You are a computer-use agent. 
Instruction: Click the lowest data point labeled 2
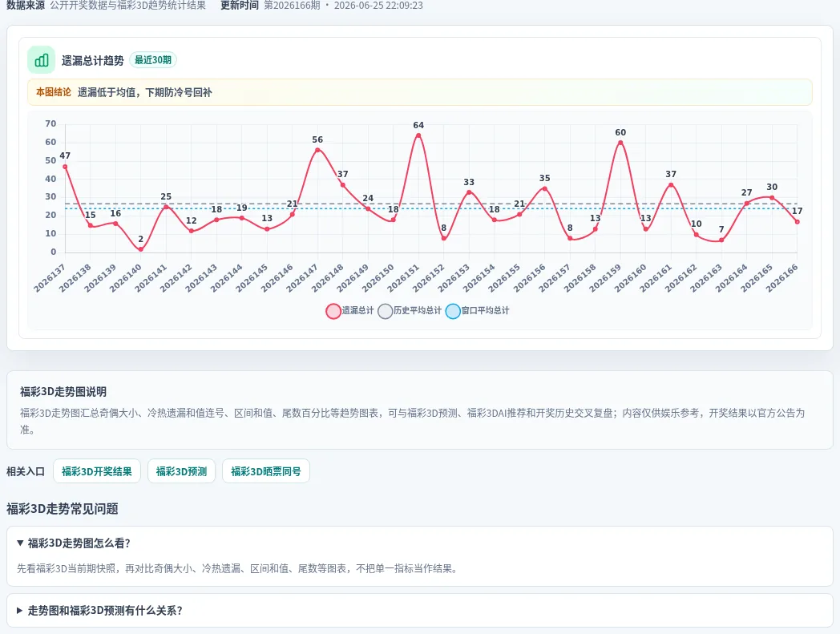(141, 249)
